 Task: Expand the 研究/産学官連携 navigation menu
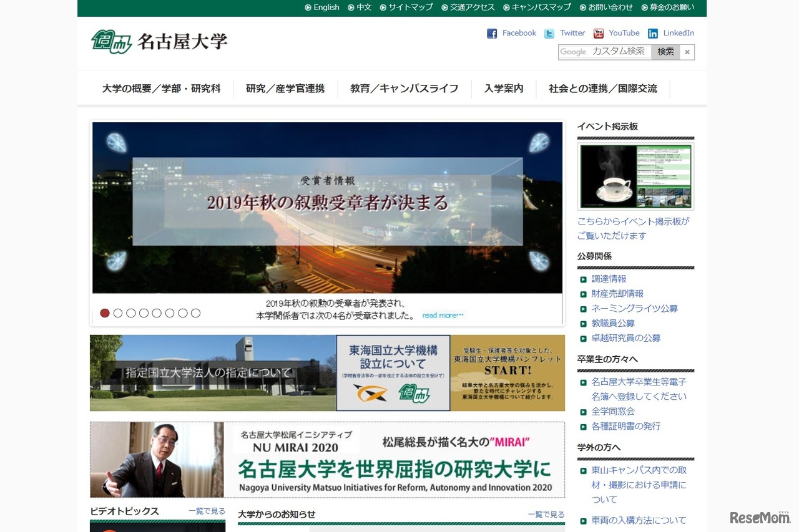click(285, 89)
